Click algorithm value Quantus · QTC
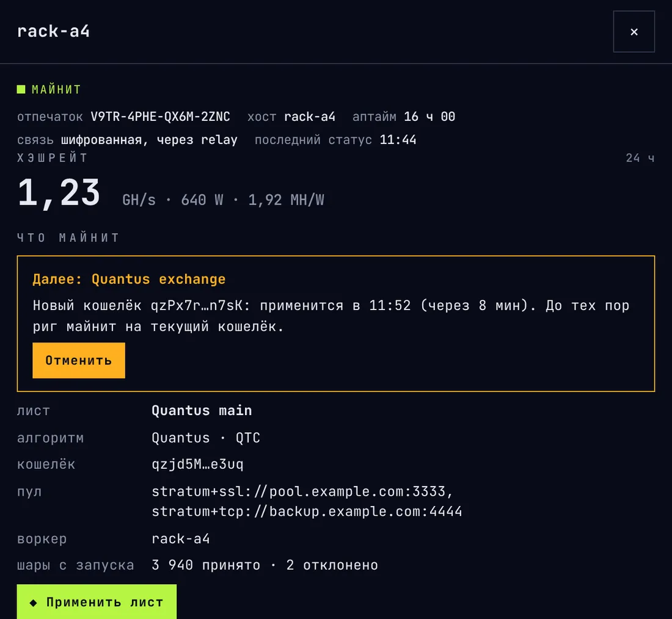This screenshot has height=619, width=672. pos(206,438)
